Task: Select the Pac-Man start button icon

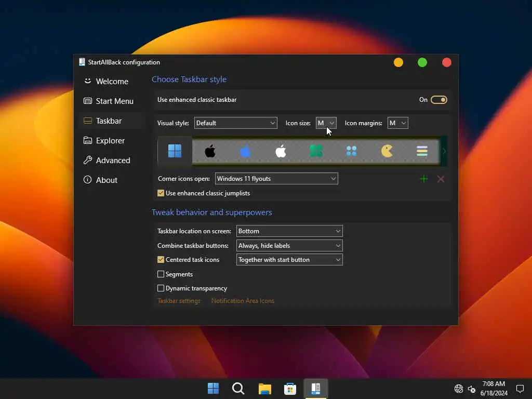Action: pyautogui.click(x=387, y=151)
